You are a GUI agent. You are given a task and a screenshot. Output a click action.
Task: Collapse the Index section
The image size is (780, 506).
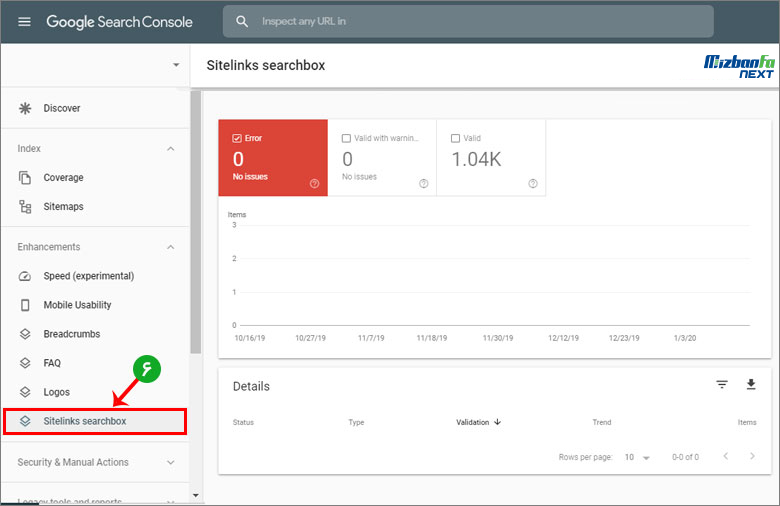pos(171,149)
